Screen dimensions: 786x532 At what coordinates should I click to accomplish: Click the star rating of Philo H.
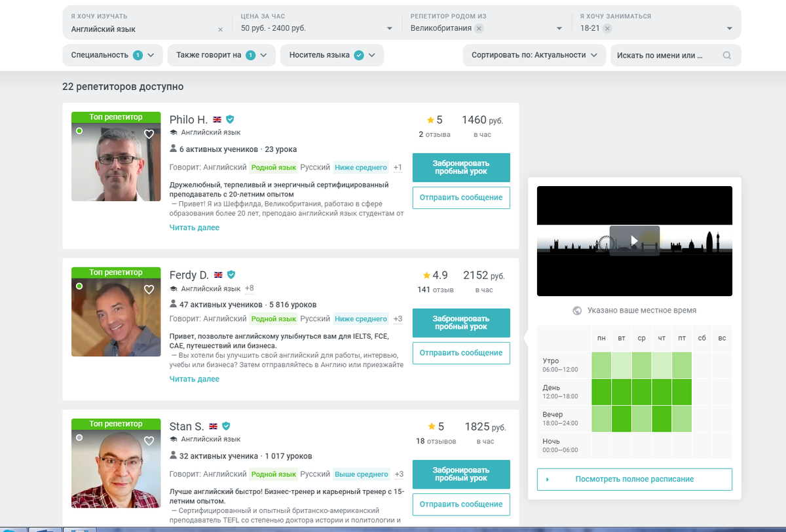pos(434,120)
